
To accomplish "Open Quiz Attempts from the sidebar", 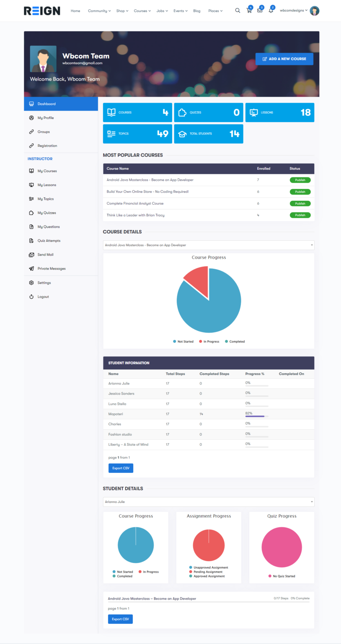I will (x=31, y=240).
